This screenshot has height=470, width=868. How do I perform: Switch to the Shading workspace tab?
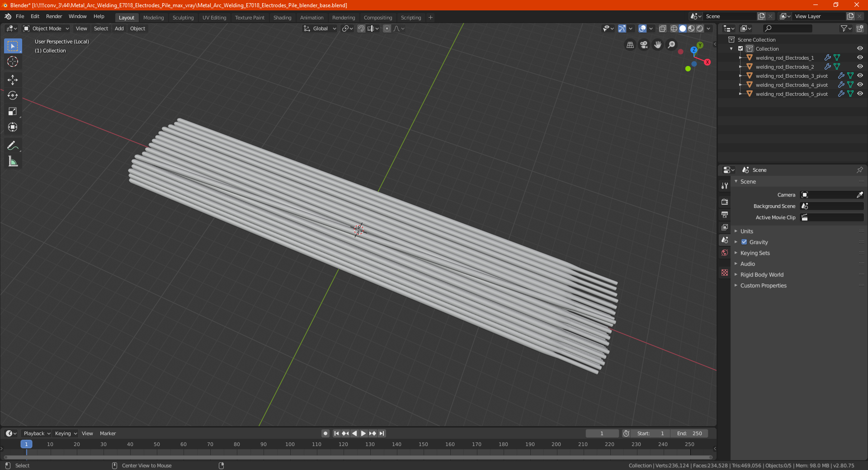282,18
